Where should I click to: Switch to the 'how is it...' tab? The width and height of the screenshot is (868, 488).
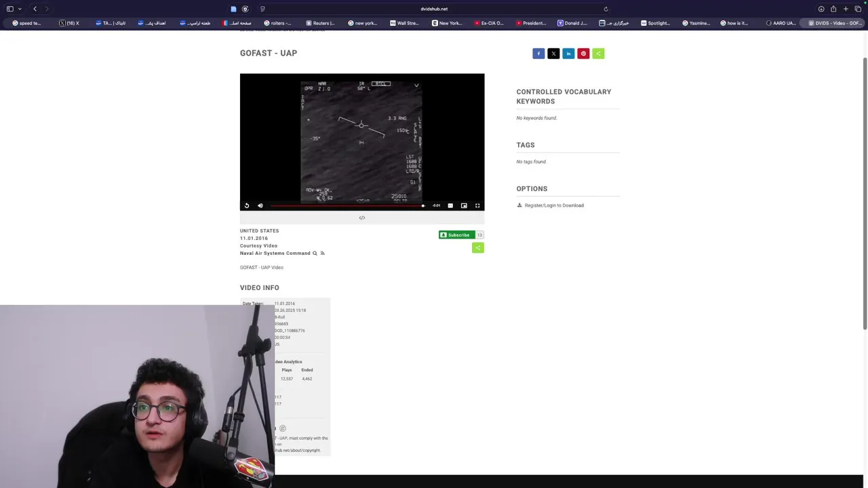[734, 23]
